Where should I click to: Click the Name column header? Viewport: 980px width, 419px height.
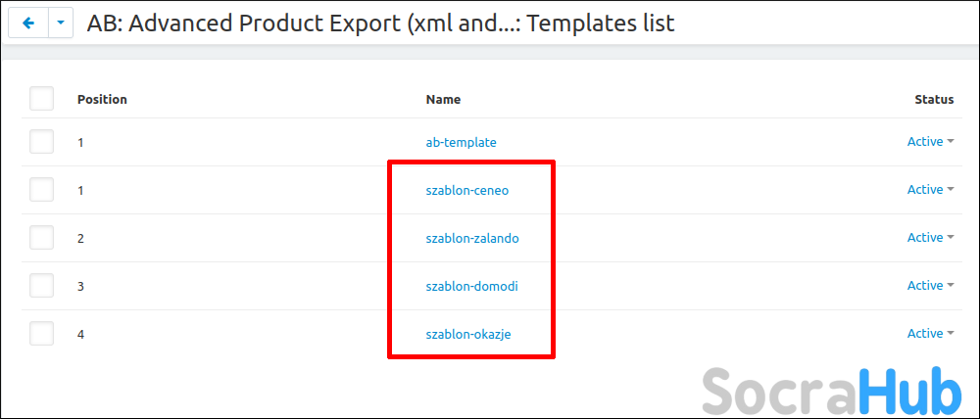click(443, 99)
